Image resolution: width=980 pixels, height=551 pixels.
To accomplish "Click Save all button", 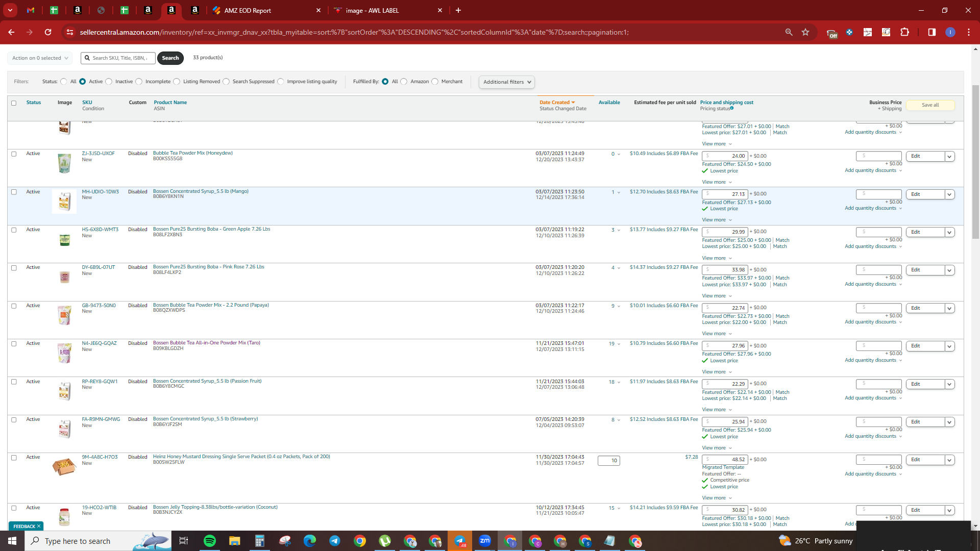I will 930,105.
